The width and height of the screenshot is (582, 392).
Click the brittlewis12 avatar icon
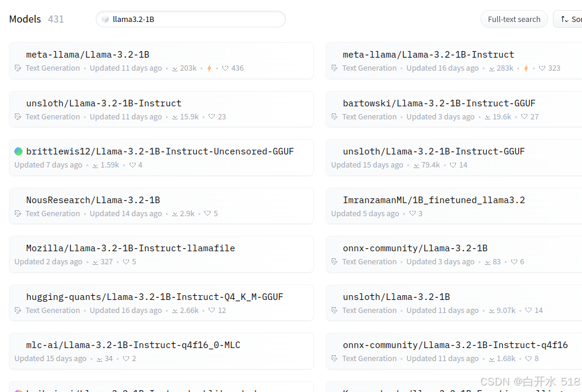point(18,151)
